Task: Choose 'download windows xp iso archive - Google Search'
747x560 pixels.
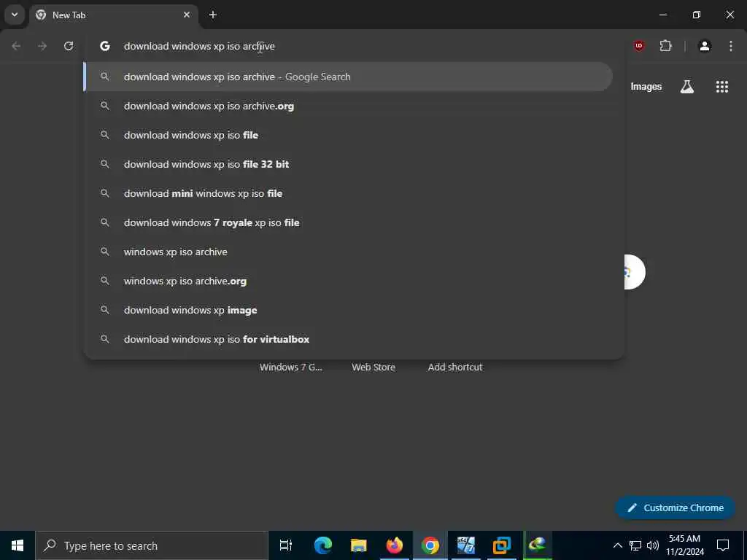Action: pos(348,77)
